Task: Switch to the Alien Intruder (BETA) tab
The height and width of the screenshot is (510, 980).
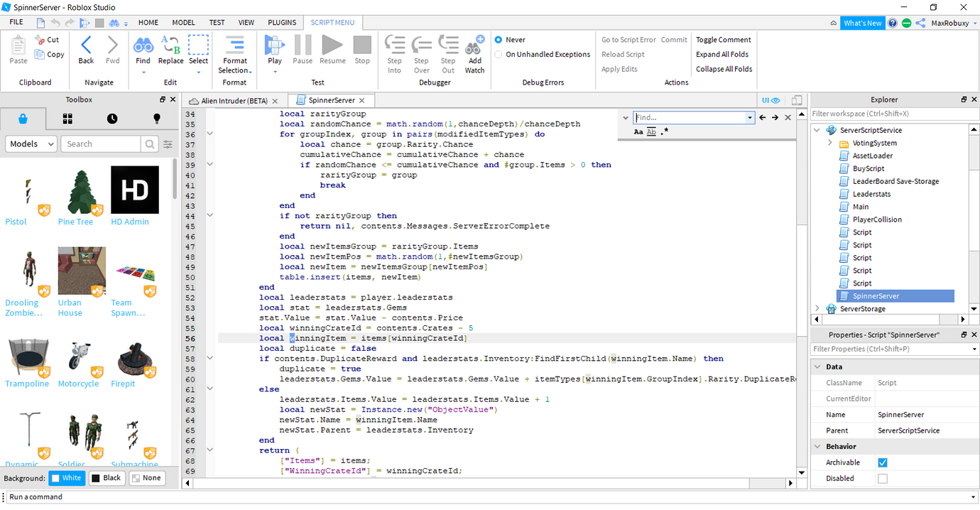Action: (235, 101)
